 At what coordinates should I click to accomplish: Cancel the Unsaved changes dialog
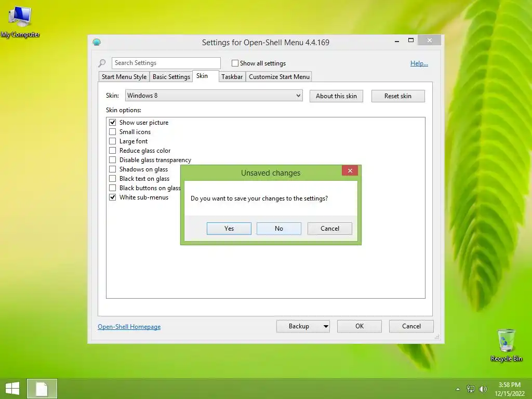click(x=330, y=229)
